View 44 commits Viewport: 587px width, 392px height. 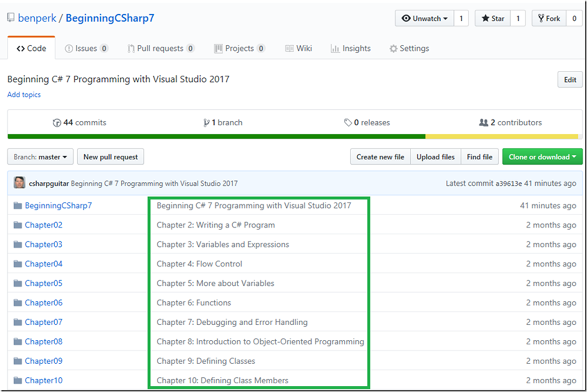(x=79, y=122)
